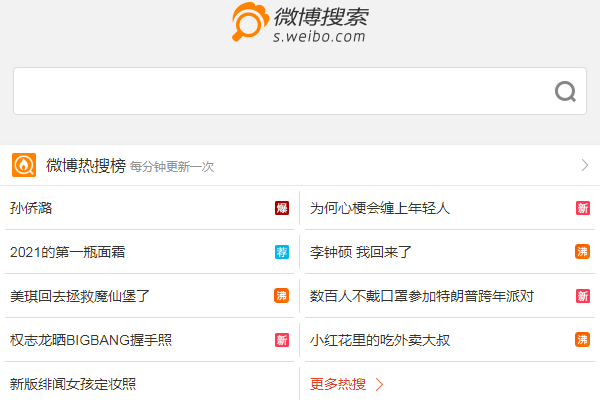This screenshot has width=600, height=400.
Task: Click the 沸 badge beside 小红花里的吃外卖大叔
Action: click(582, 340)
